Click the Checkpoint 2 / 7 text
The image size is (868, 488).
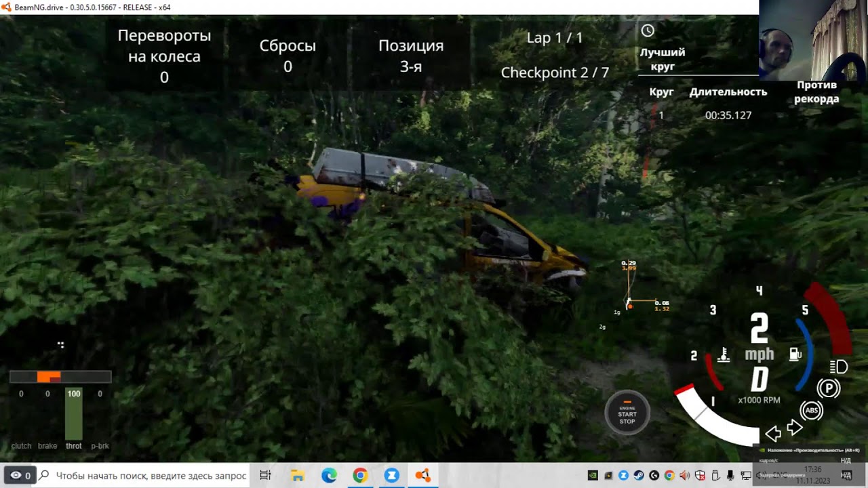[x=555, y=73]
